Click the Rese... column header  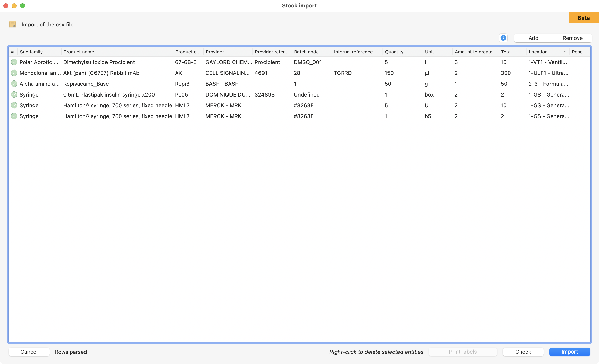click(579, 52)
